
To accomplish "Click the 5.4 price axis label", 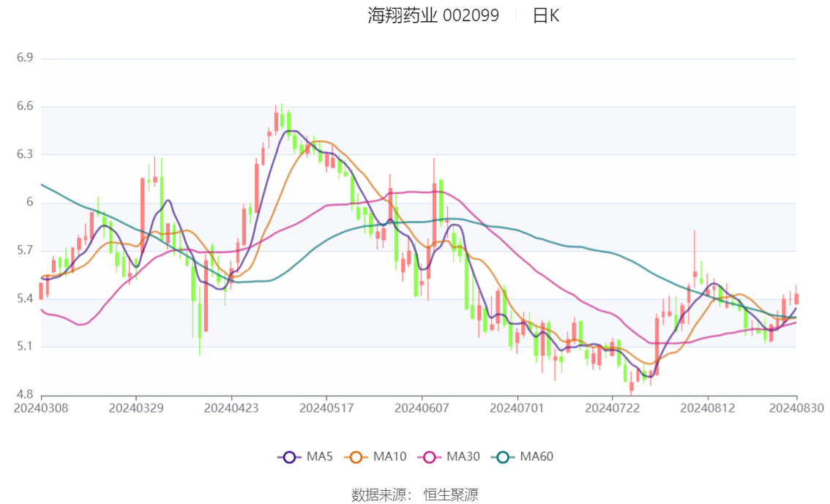I will (25, 298).
